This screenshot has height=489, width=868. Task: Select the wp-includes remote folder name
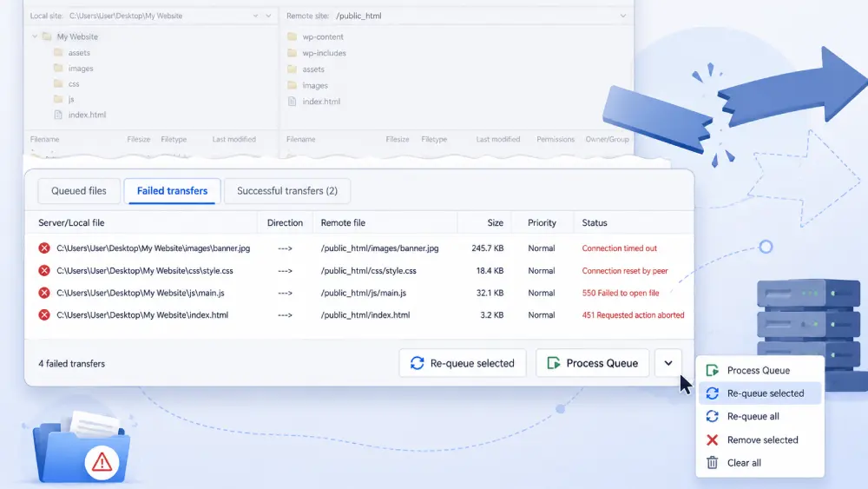pos(324,53)
